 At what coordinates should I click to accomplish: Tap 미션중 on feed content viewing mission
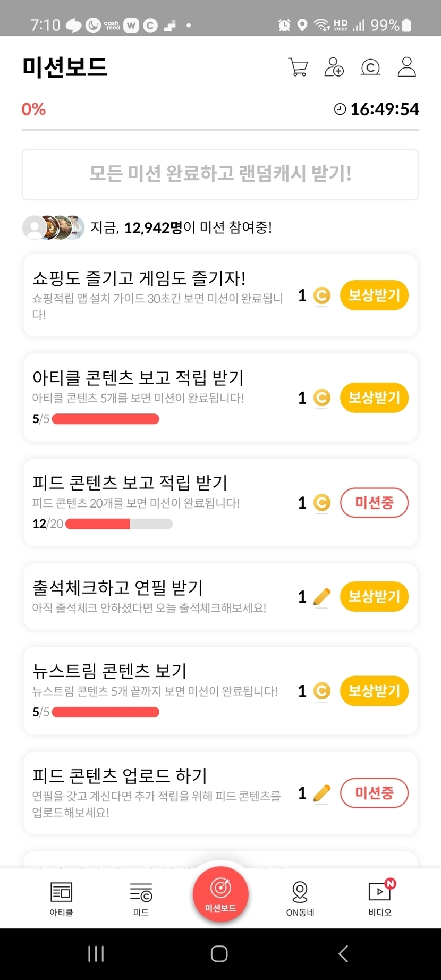coord(374,503)
